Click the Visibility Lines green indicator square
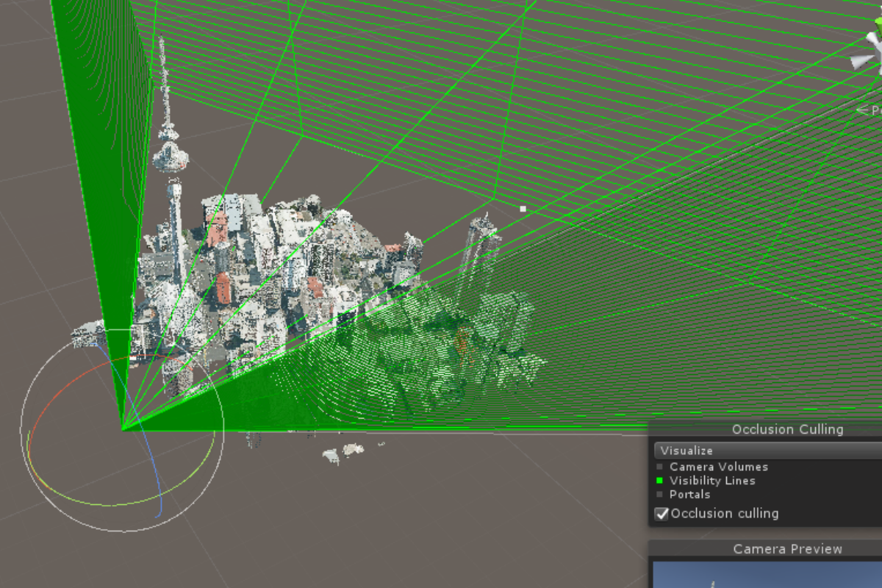Screen dimensions: 882x588 click(659, 481)
